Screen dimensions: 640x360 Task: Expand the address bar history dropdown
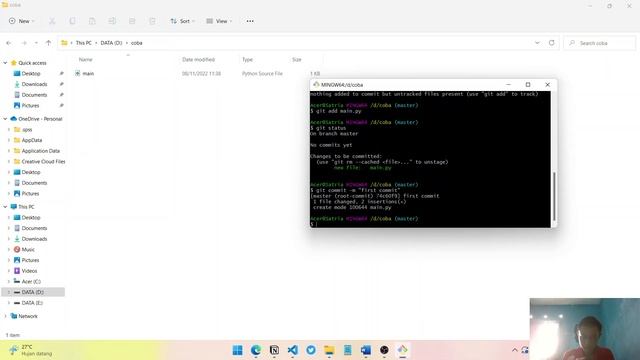(x=537, y=43)
